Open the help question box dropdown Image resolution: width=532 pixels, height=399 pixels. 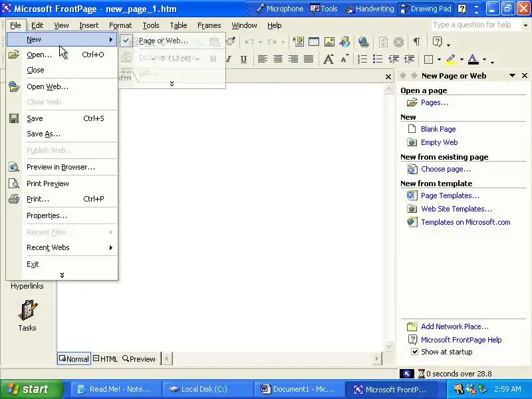tap(525, 25)
